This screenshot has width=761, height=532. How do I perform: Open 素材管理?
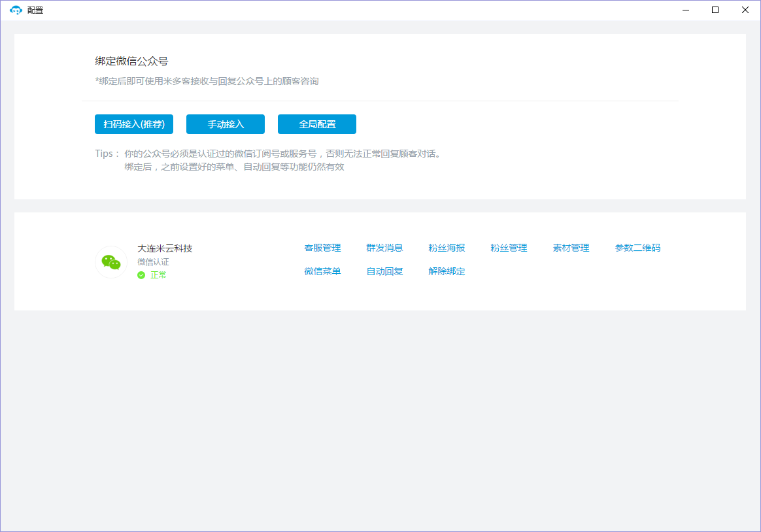571,248
